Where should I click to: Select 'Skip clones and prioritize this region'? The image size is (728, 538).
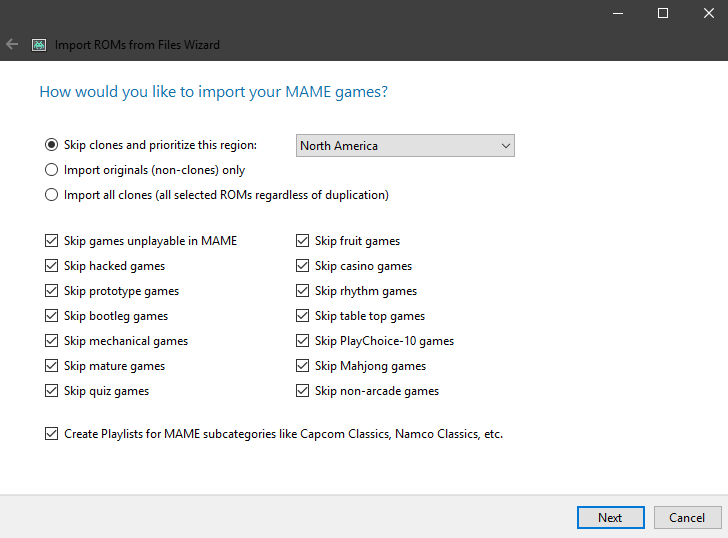[x=52, y=146]
